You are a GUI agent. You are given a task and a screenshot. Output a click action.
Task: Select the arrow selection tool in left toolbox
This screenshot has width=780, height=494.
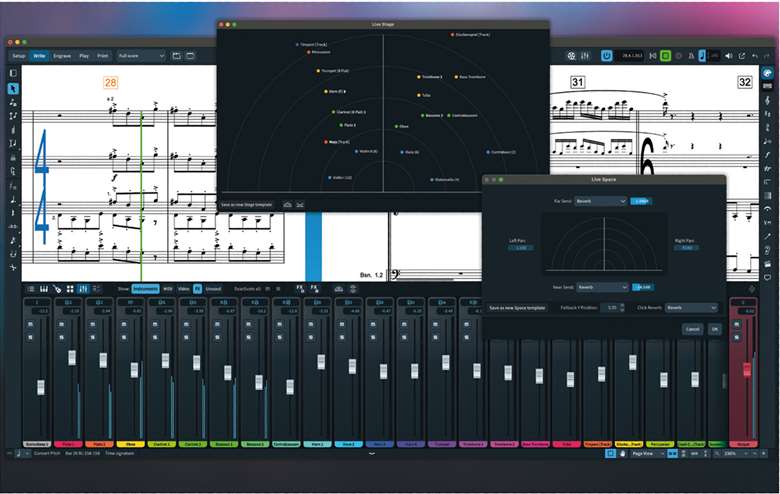pos(13,88)
